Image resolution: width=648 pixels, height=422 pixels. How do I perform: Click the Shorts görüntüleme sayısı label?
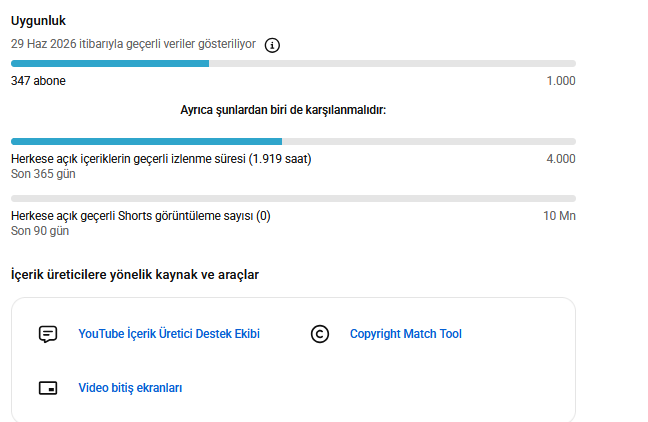[141, 216]
